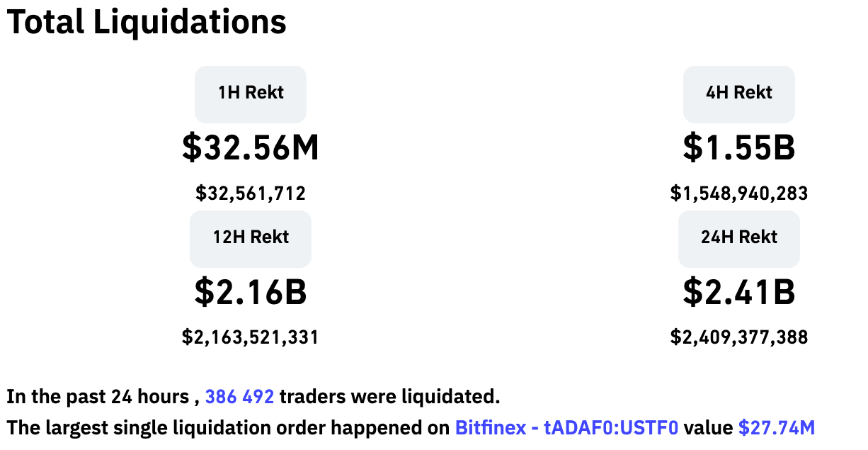Click the "traders were liquidated" text
The height and width of the screenshot is (450, 868).
pos(389,398)
